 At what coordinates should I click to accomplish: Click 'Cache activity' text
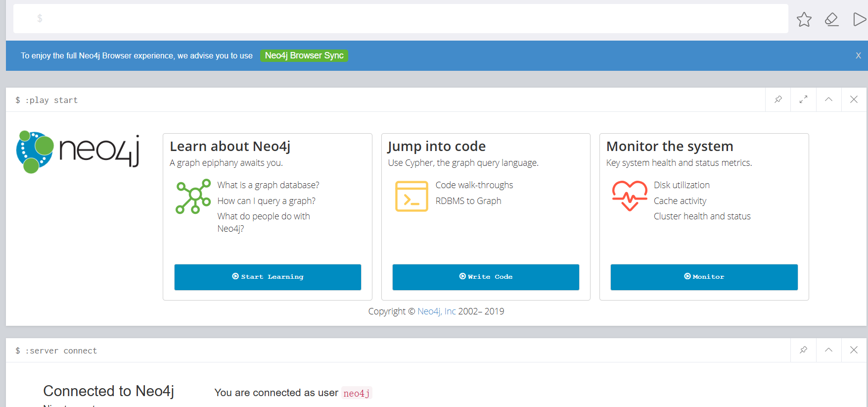point(680,201)
